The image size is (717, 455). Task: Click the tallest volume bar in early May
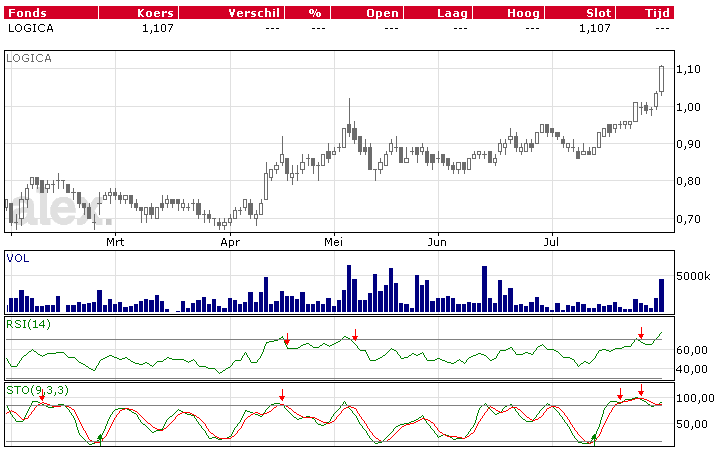(349, 289)
